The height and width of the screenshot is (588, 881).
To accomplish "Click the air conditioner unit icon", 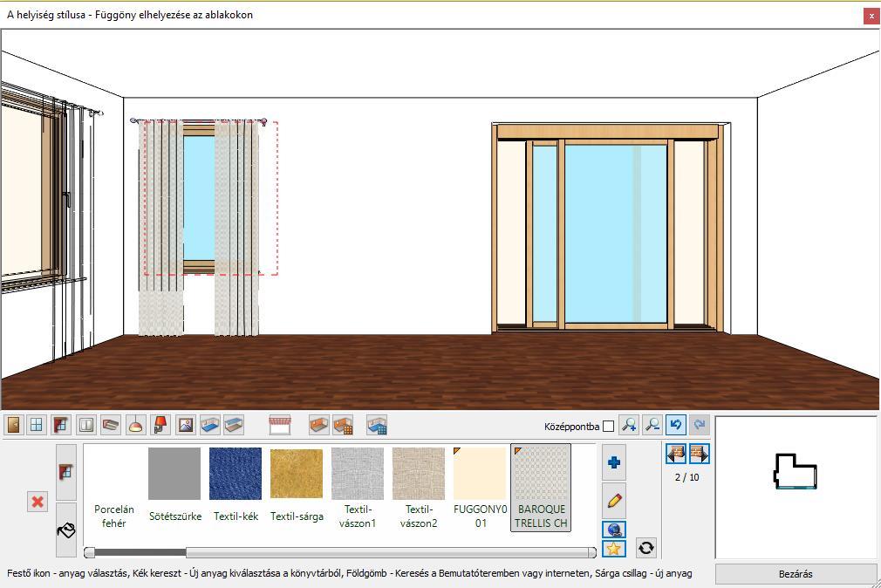I will pyautogui.click(x=111, y=425).
